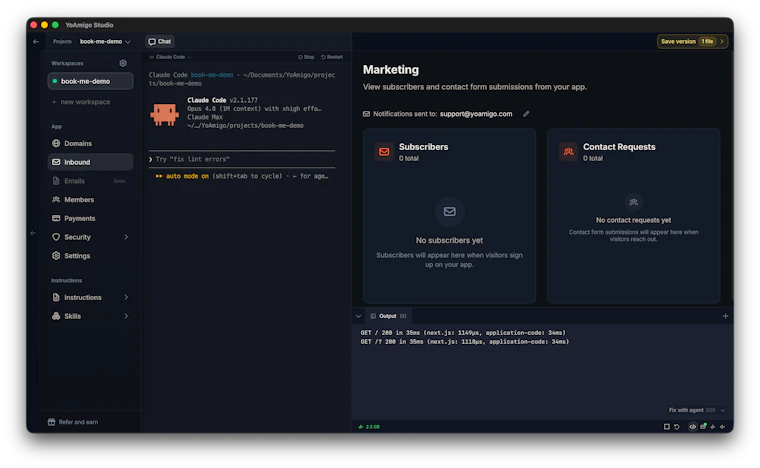Image resolution: width=760 pixels, height=468 pixels.
Task: Go back with the top-left arrow
Action: click(36, 42)
